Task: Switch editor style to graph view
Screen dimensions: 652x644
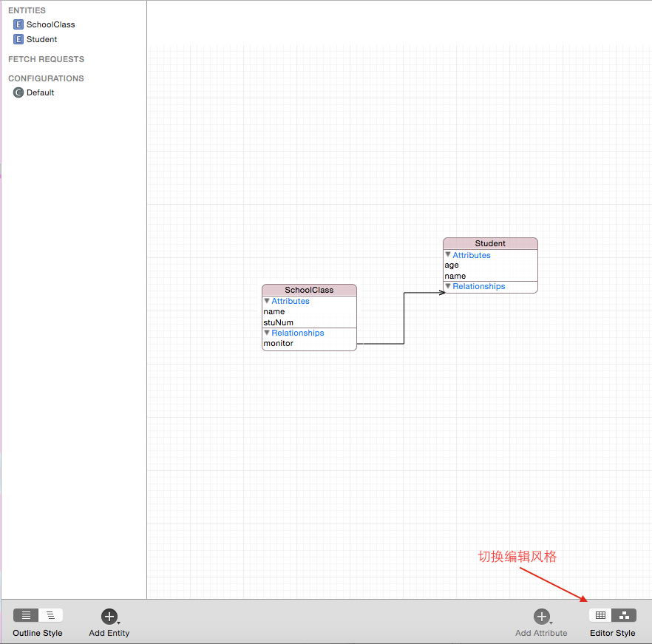Action: pos(624,615)
